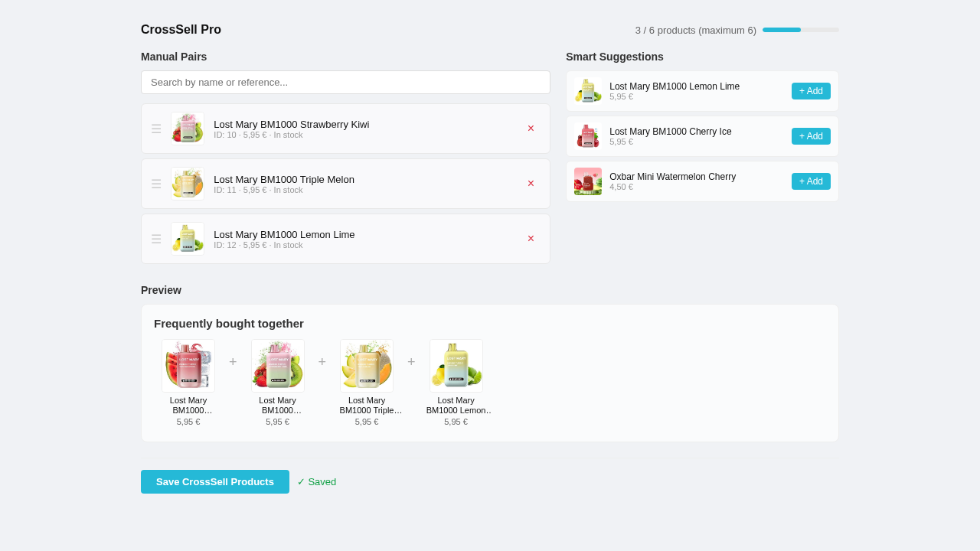Click Lemon Lime thumbnail in Smart Suggestions

click(588, 91)
